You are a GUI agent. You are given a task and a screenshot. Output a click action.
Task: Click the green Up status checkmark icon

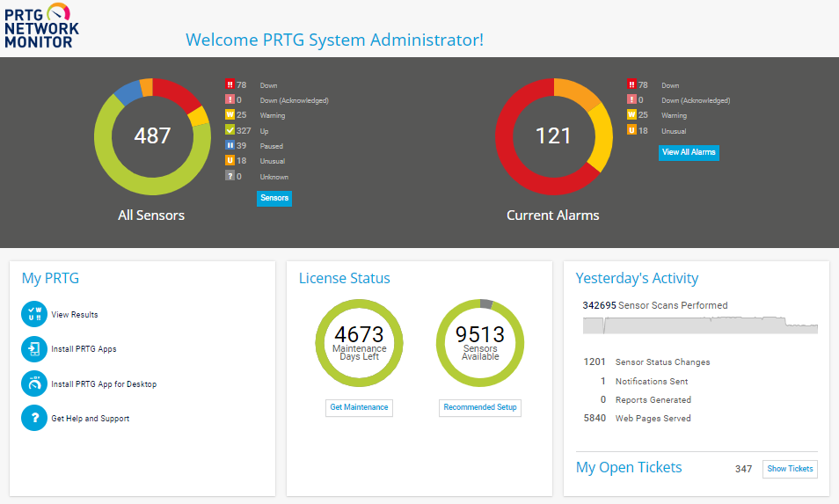pos(230,131)
